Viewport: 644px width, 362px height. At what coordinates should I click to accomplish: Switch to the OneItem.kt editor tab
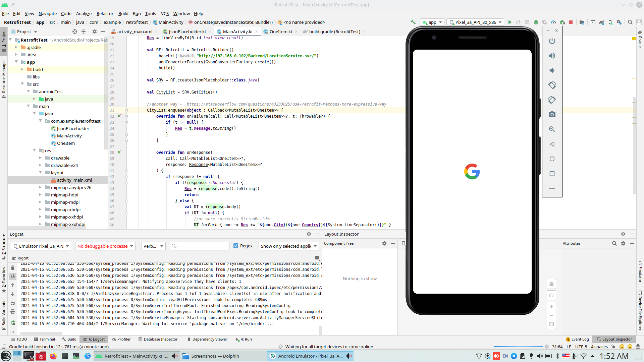[x=280, y=32]
